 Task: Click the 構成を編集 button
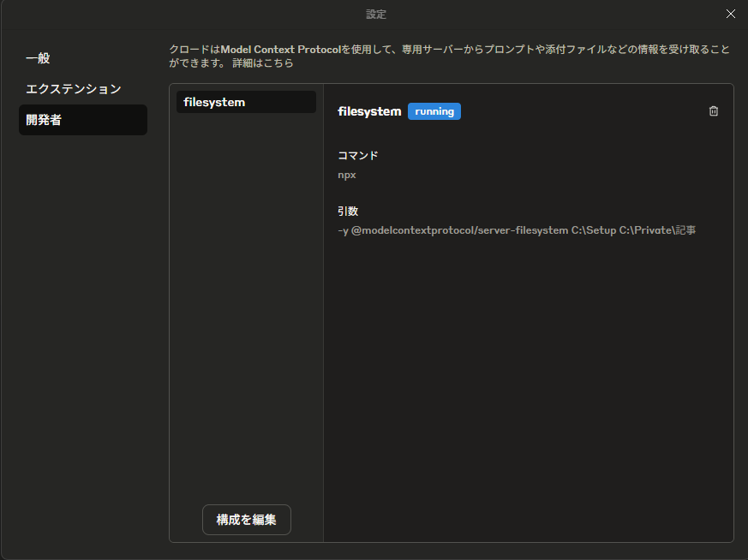tap(246, 520)
